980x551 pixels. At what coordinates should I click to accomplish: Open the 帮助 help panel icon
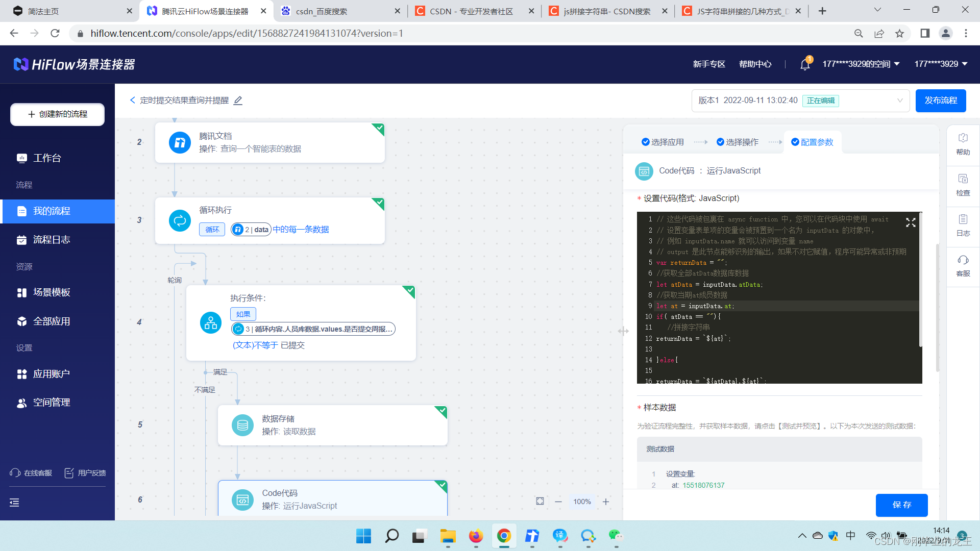(x=963, y=144)
